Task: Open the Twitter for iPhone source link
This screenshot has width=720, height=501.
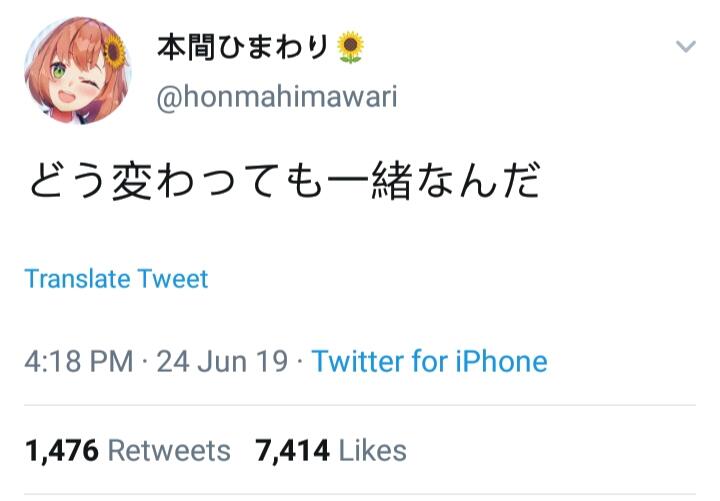Action: click(x=429, y=361)
